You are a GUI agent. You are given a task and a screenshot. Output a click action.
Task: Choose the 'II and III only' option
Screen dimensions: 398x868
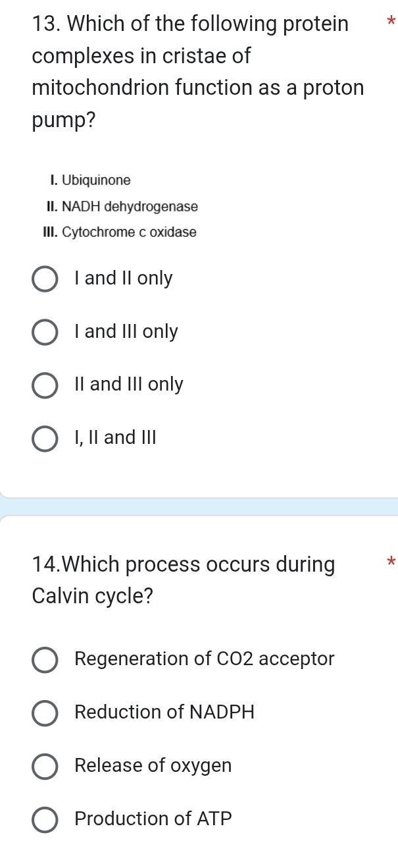(44, 385)
